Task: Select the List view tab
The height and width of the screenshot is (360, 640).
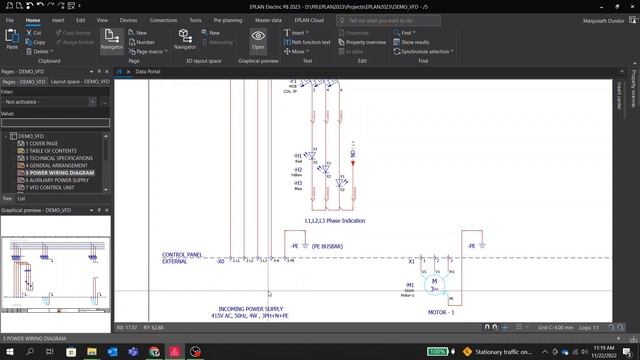Action: point(21,198)
